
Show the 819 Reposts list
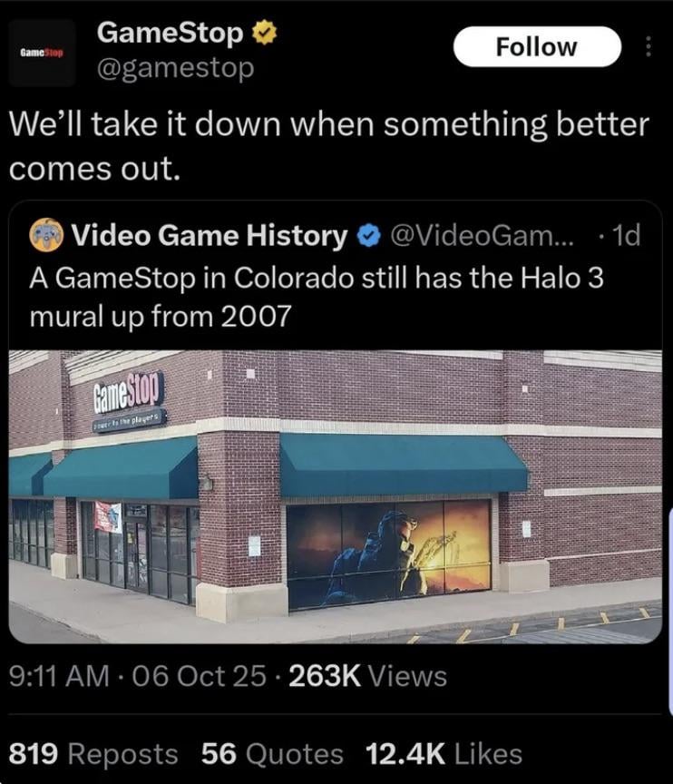93,754
